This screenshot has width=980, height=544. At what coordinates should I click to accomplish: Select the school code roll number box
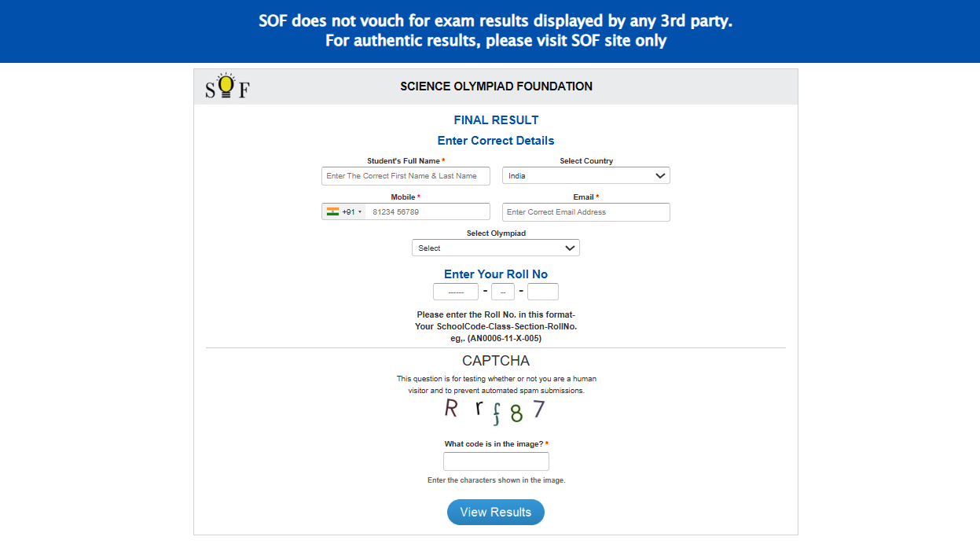[456, 292]
